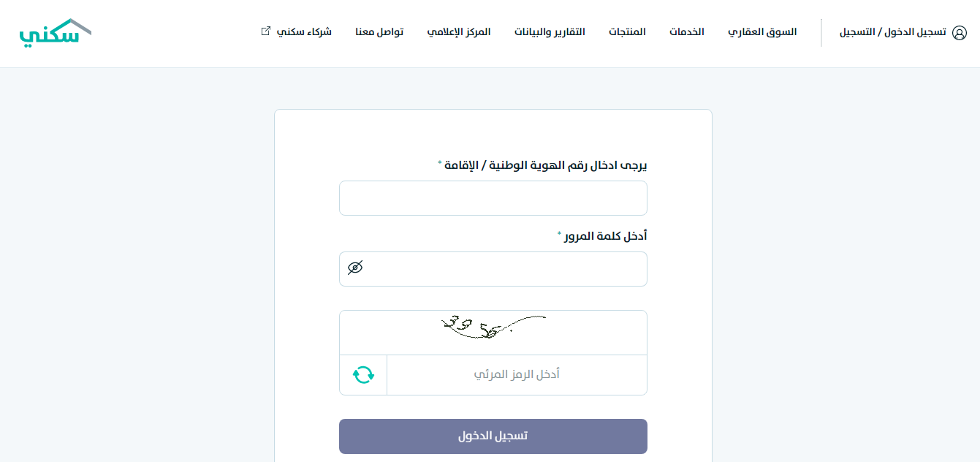
Task: Click the external link icon beside شركاء سكني
Action: click(x=265, y=31)
